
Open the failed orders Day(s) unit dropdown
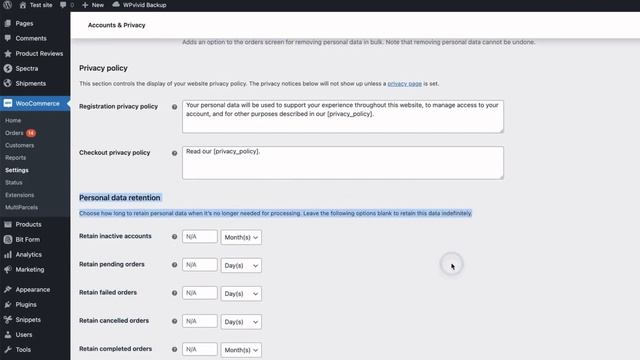241,293
